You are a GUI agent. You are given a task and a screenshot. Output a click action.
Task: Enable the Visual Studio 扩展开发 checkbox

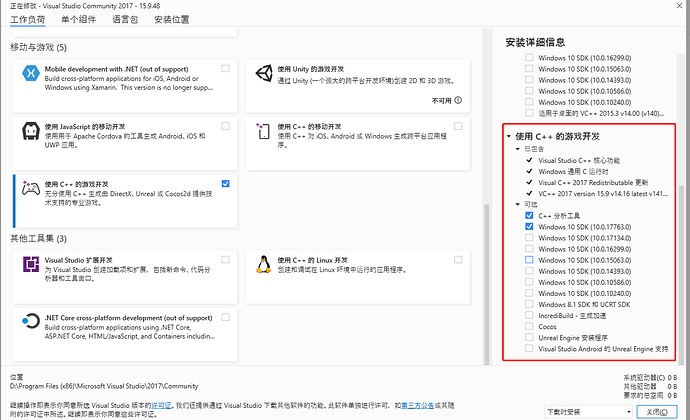click(225, 260)
